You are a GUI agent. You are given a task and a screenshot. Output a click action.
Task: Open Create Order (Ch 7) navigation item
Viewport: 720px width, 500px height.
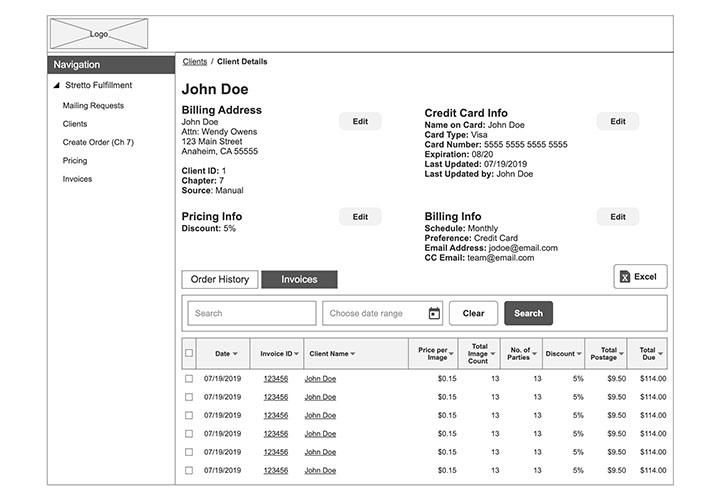pos(98,142)
